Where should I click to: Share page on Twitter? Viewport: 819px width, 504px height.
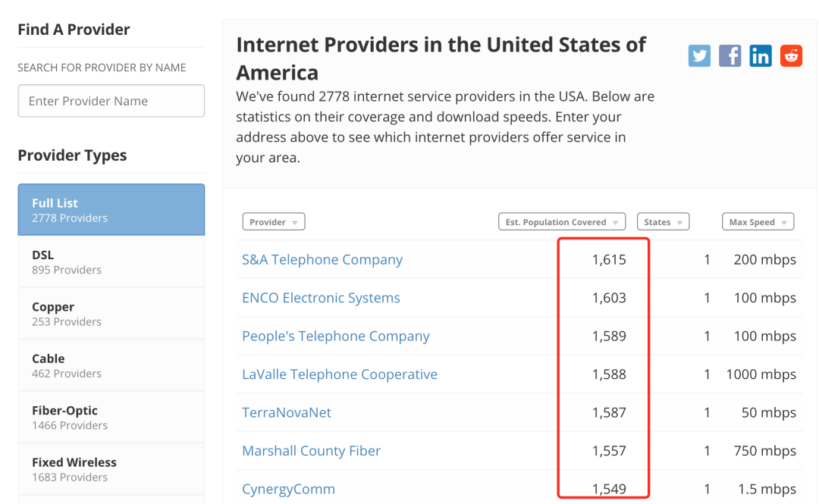699,55
